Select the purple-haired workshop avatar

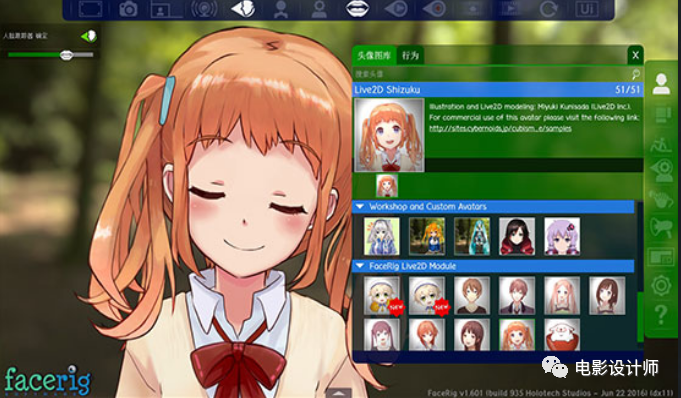point(562,236)
